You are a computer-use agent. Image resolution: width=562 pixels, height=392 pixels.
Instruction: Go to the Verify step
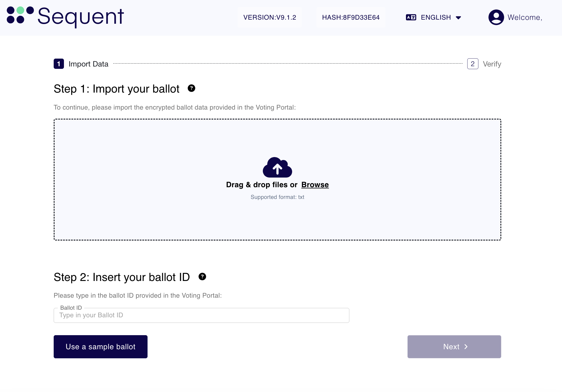click(492, 64)
